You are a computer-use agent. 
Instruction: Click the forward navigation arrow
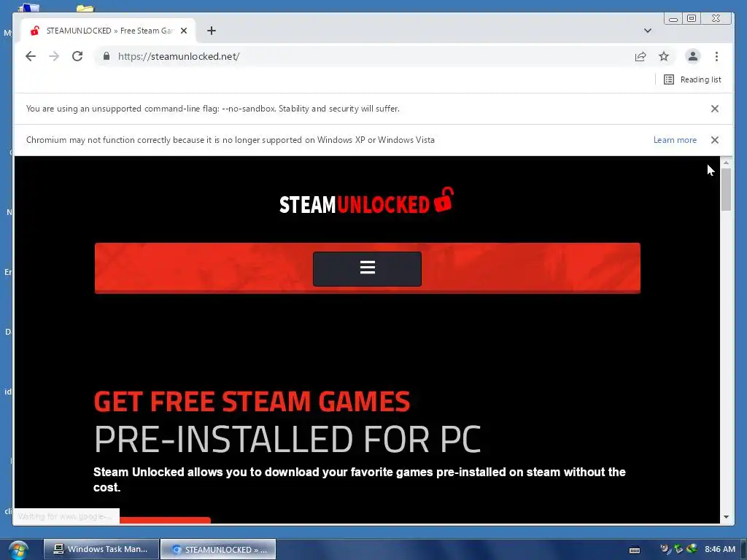[x=54, y=56]
